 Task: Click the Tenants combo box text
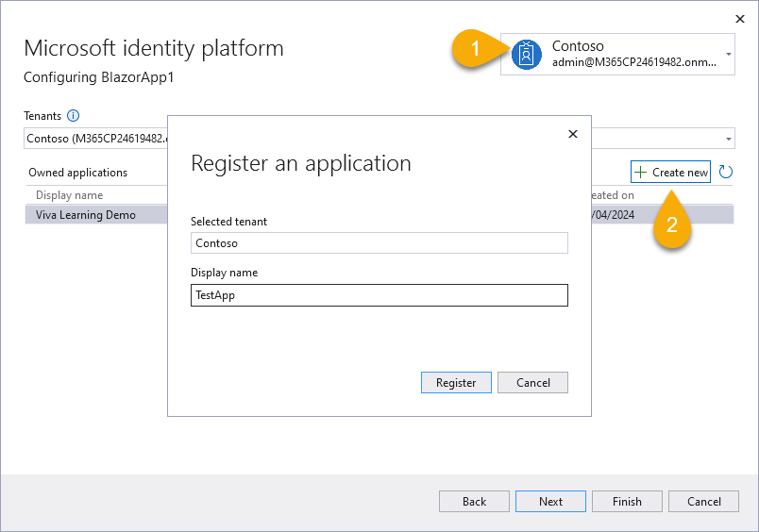point(97,139)
